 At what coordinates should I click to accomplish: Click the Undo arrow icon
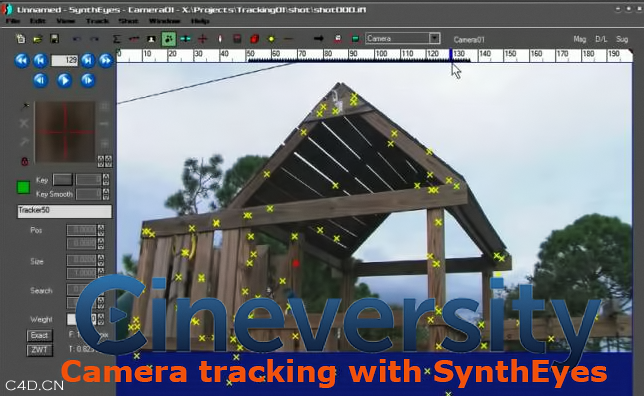point(77,39)
